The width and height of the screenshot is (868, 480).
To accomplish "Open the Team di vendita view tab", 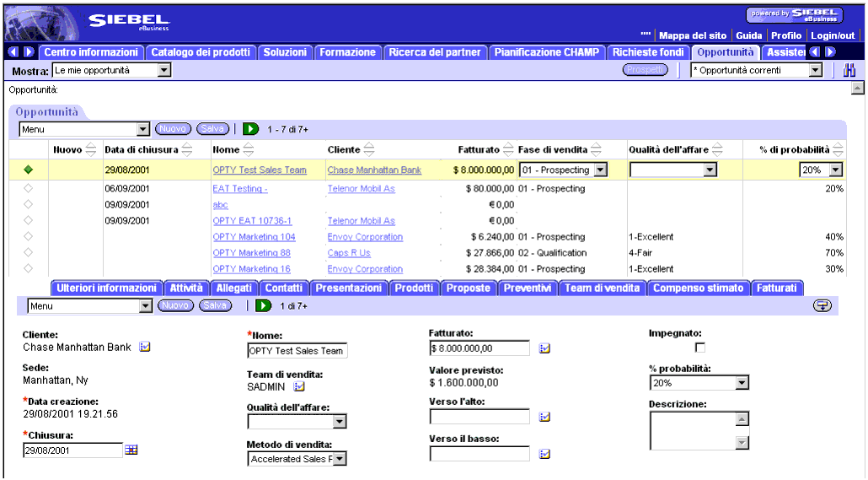I will click(x=602, y=289).
